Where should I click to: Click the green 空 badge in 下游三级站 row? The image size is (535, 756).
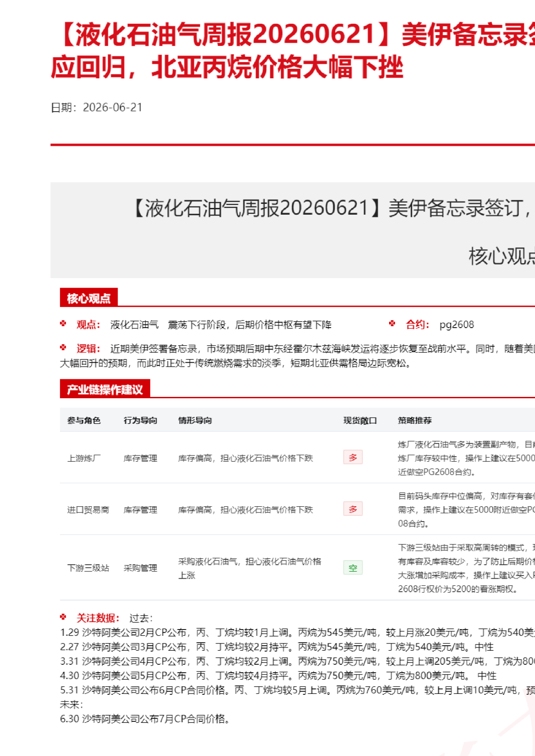(353, 568)
